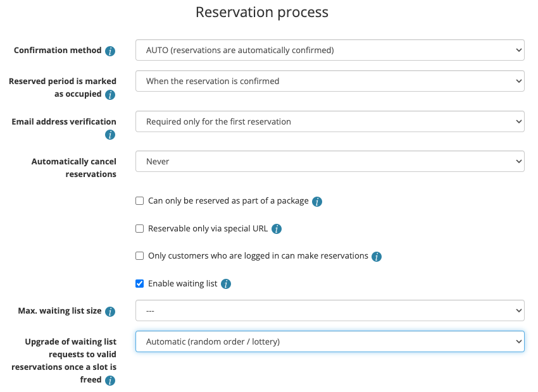Click the 'Reservation process' heading
This screenshot has height=392, width=538.
(x=262, y=12)
